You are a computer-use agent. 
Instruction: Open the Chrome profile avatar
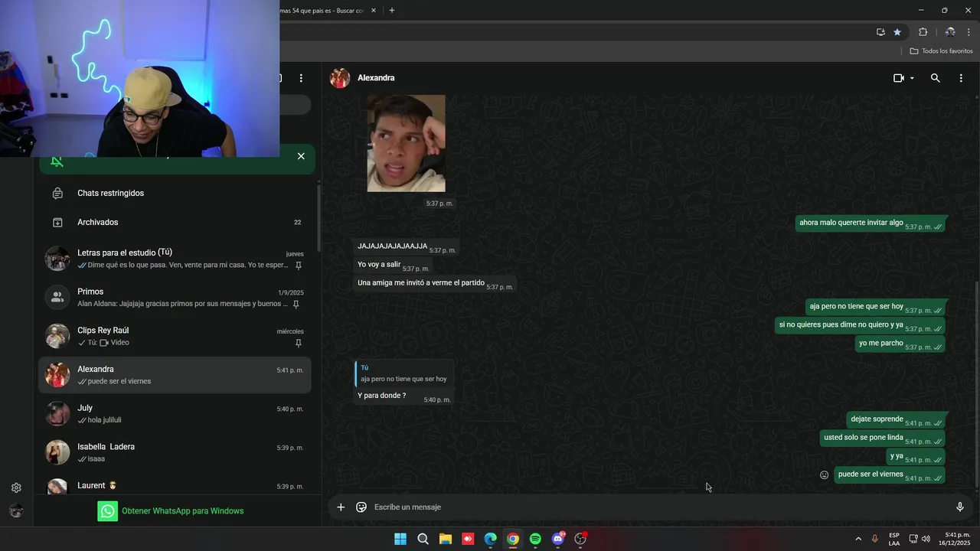(x=950, y=32)
